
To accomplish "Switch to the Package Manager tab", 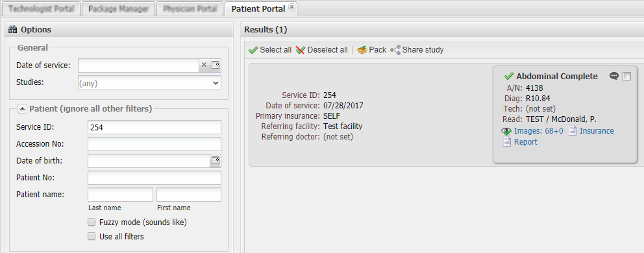I will (119, 8).
